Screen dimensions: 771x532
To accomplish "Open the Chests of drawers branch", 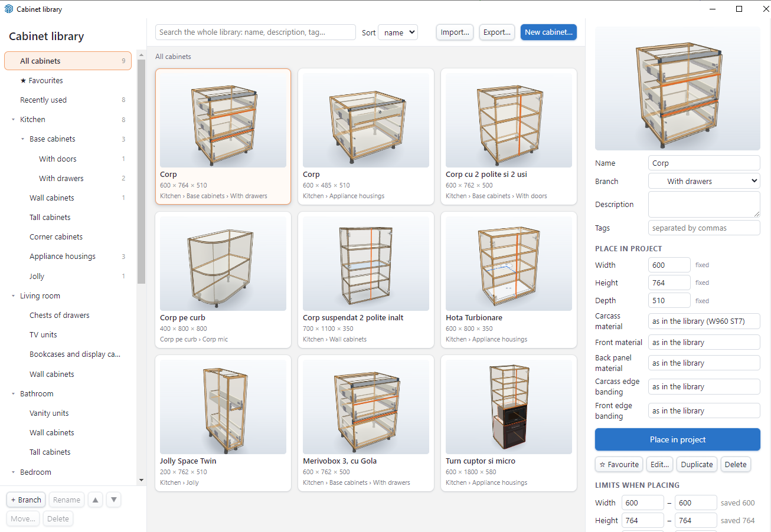I will (68, 316).
